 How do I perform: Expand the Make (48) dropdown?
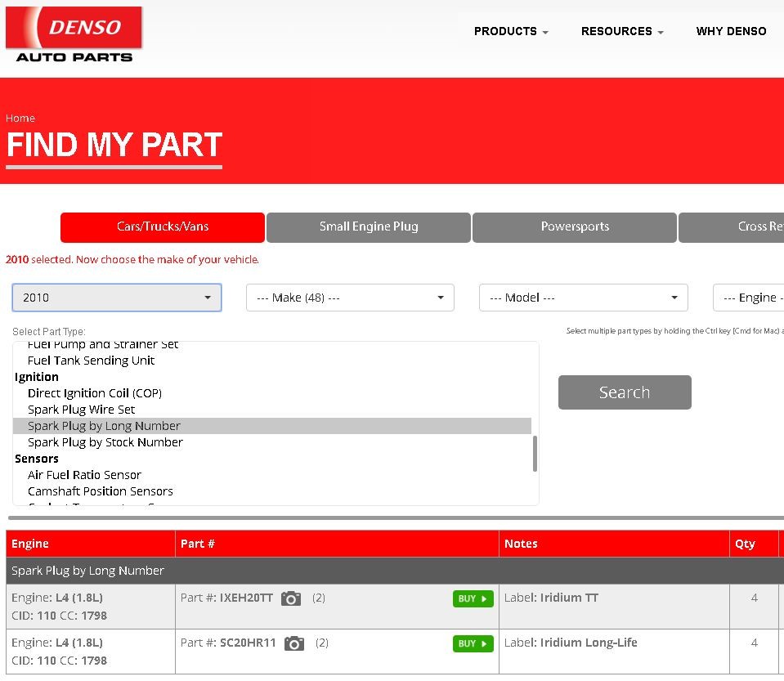[350, 298]
